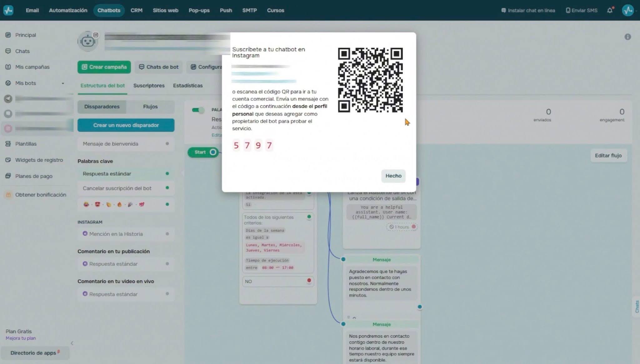The height and width of the screenshot is (364, 640).
Task: Open the account avatar menu
Action: 627,10
